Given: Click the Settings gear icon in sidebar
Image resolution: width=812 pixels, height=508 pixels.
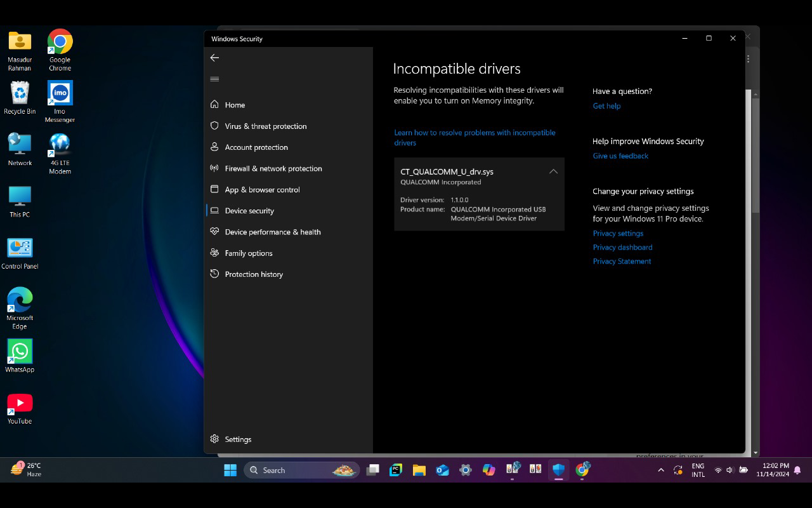Looking at the screenshot, I should [214, 439].
